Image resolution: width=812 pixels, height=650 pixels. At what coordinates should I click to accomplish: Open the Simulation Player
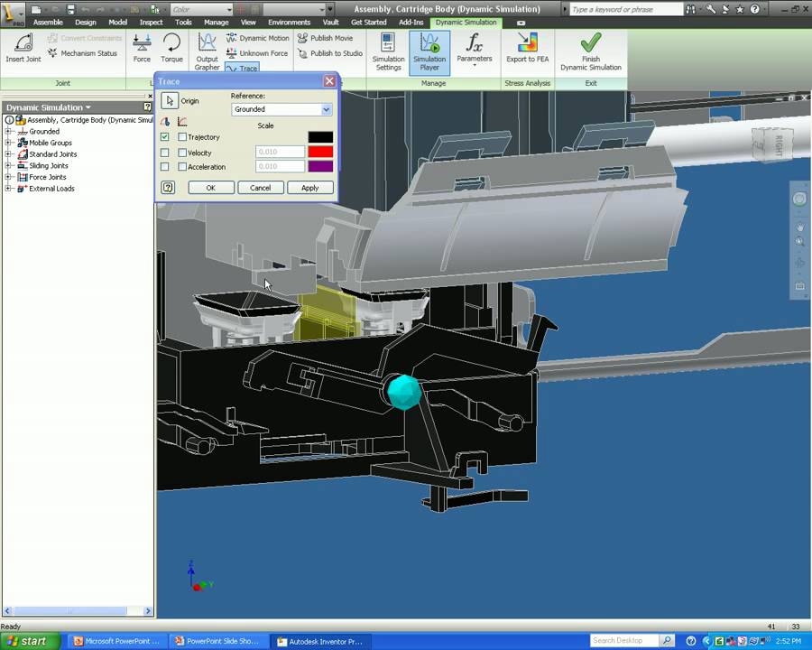(429, 51)
